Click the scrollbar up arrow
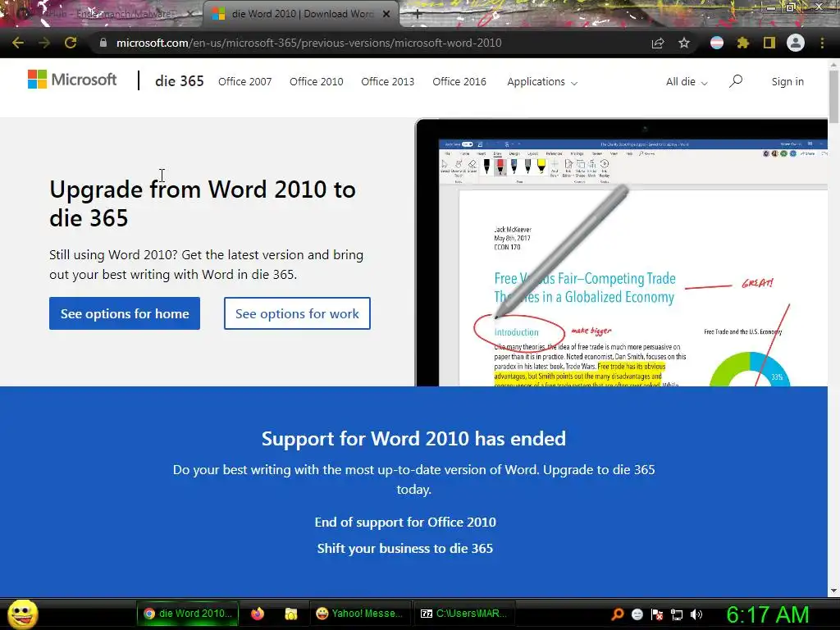Screen dimensions: 840x630 point(833,64)
